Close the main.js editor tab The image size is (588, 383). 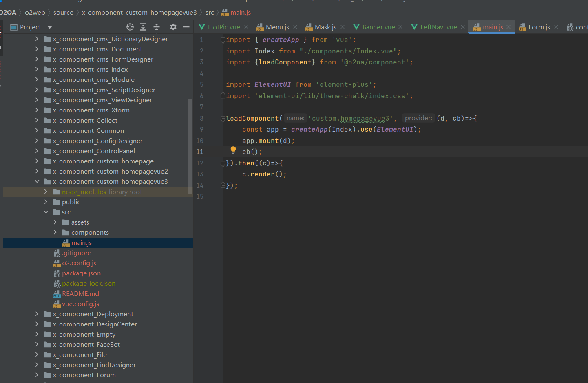point(508,27)
